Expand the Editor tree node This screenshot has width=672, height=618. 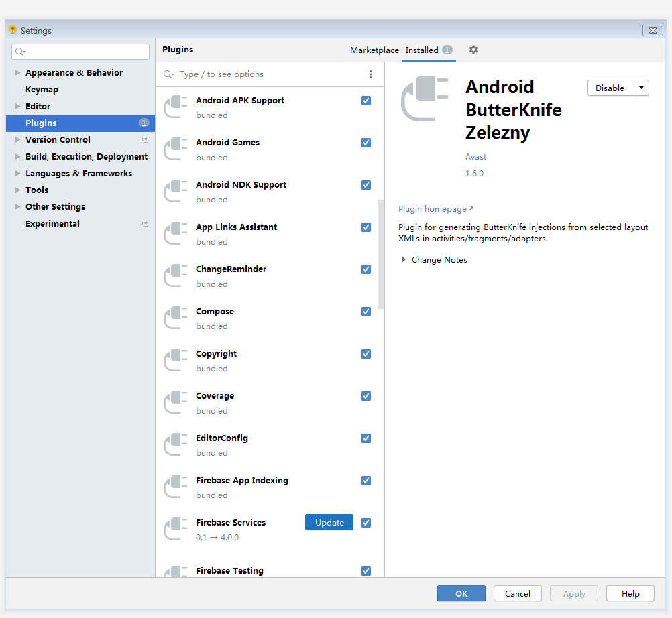[17, 106]
